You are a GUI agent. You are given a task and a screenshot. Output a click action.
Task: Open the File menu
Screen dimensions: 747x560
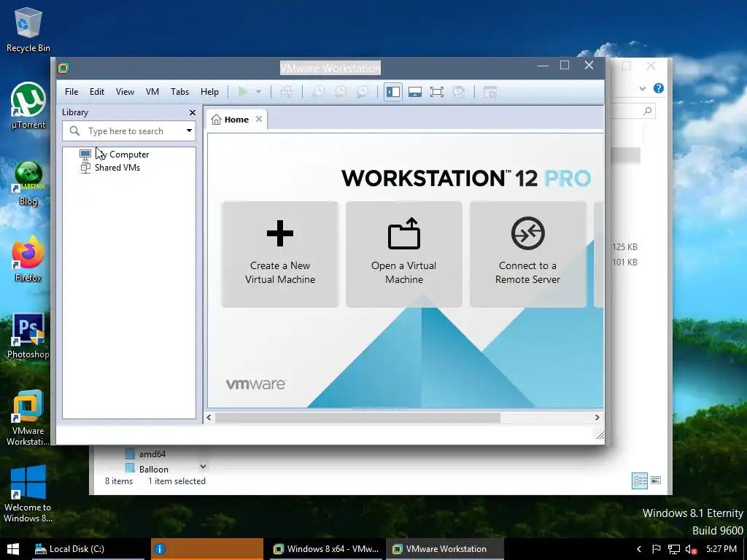click(x=71, y=91)
